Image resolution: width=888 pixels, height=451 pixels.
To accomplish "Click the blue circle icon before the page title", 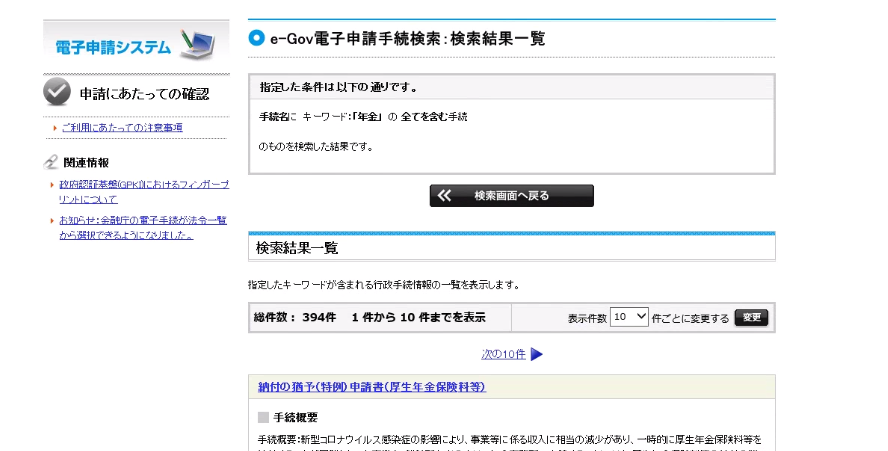I will click(x=256, y=38).
